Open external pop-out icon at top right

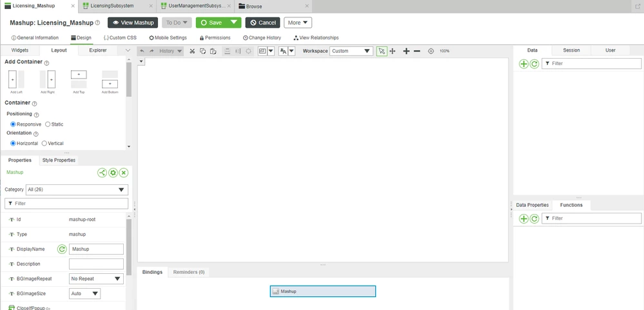pyautogui.click(x=637, y=6)
